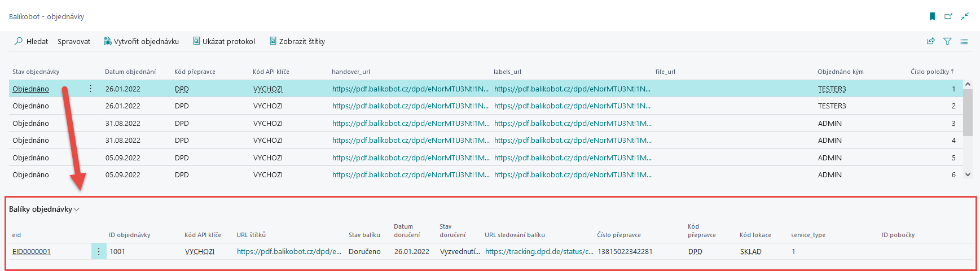Toggle the list view layout icon

[964, 41]
